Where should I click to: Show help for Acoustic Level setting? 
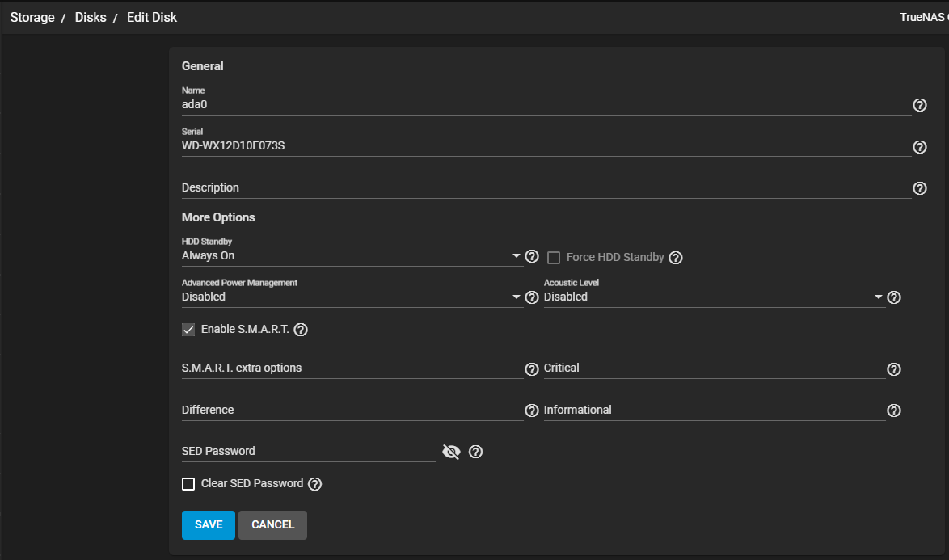893,297
